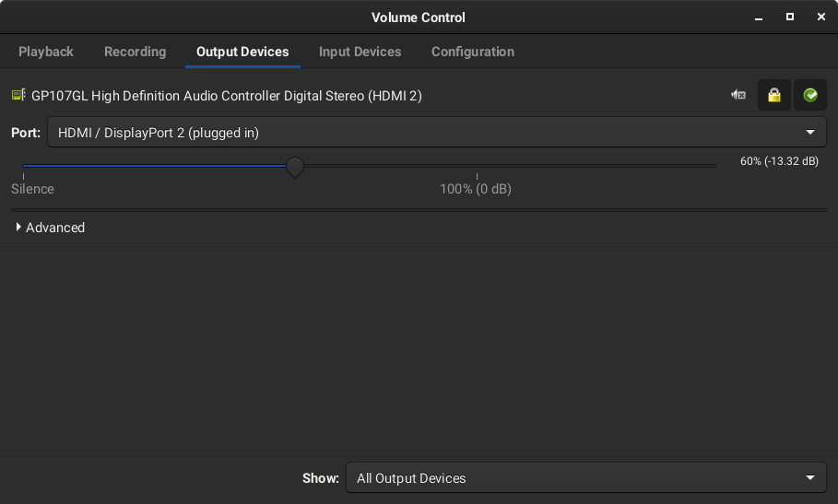Maximize the Volume Control window

pyautogui.click(x=790, y=18)
